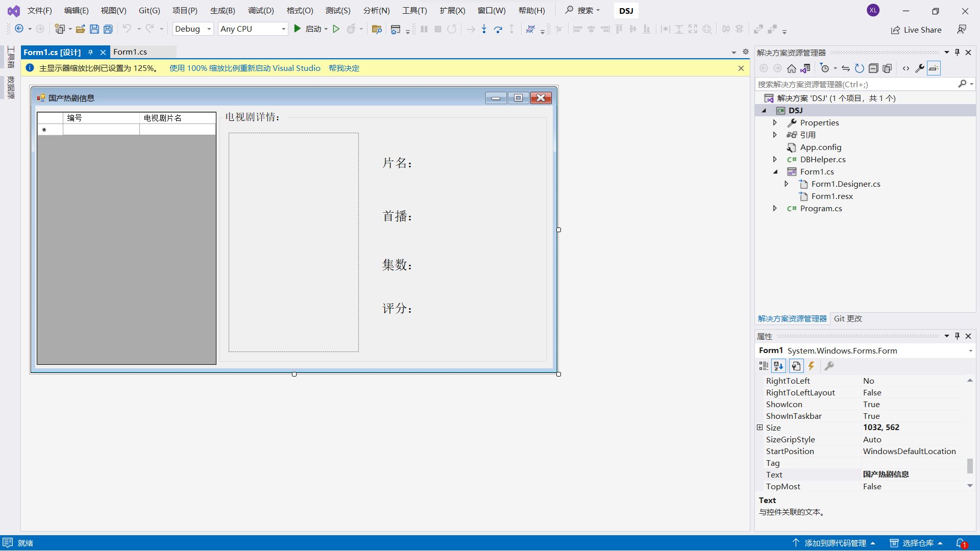Expand the 引用 references node
This screenshot has width=980, height=551.
(775, 135)
